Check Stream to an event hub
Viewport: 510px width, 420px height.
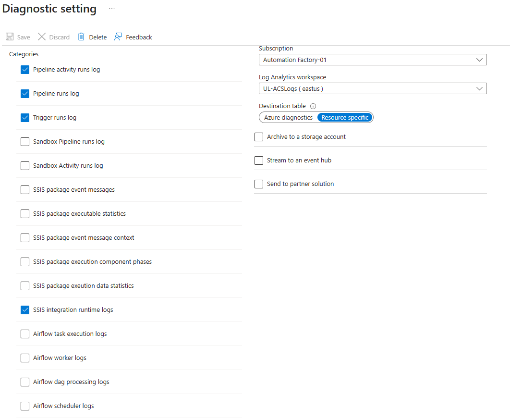pos(259,161)
